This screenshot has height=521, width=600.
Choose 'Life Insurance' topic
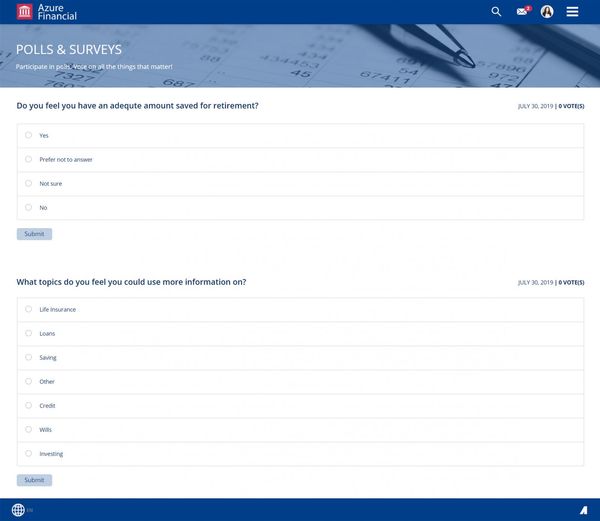[x=29, y=309]
